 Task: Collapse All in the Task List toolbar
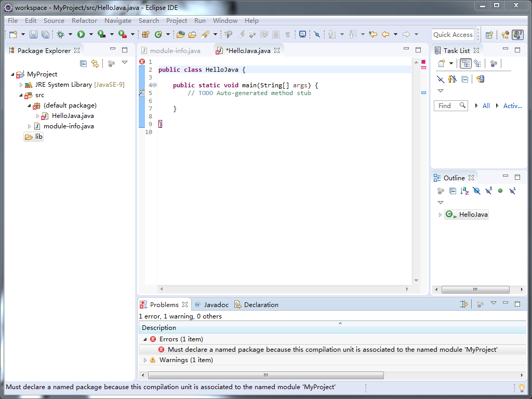point(465,79)
